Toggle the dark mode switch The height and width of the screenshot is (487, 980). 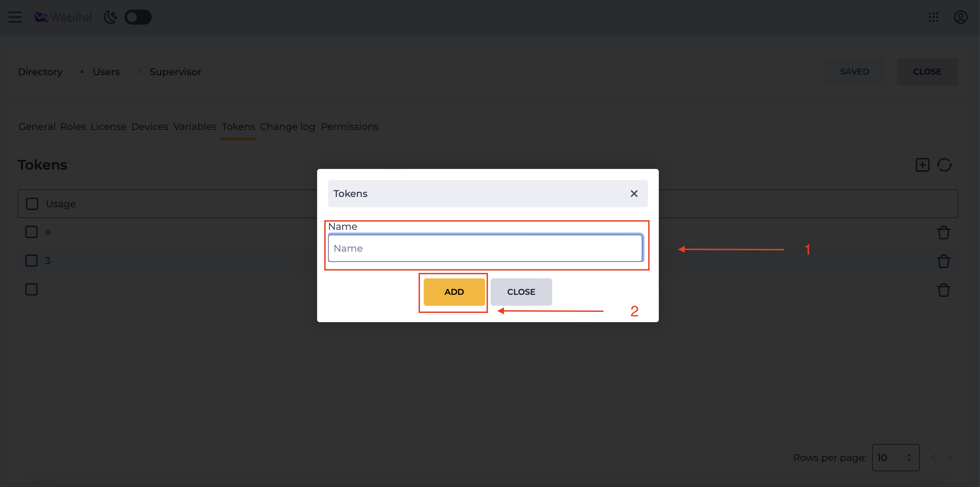point(138,17)
